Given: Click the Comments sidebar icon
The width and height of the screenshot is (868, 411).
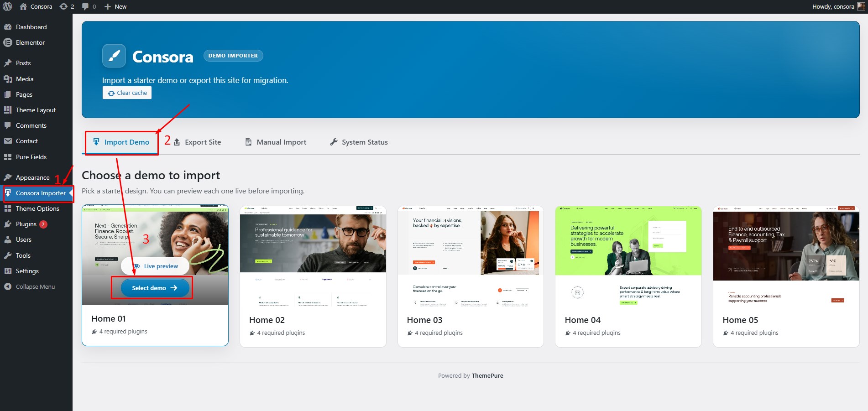Looking at the screenshot, I should tap(8, 125).
